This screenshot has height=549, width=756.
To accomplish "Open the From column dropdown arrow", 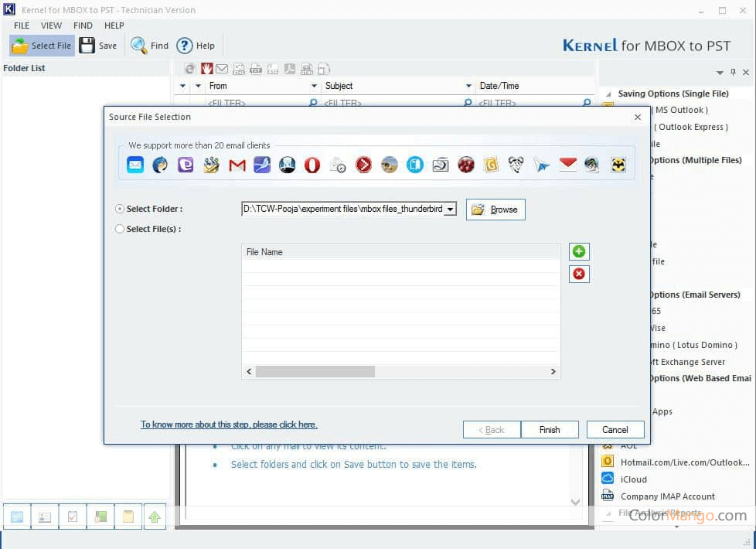I will coord(314,86).
